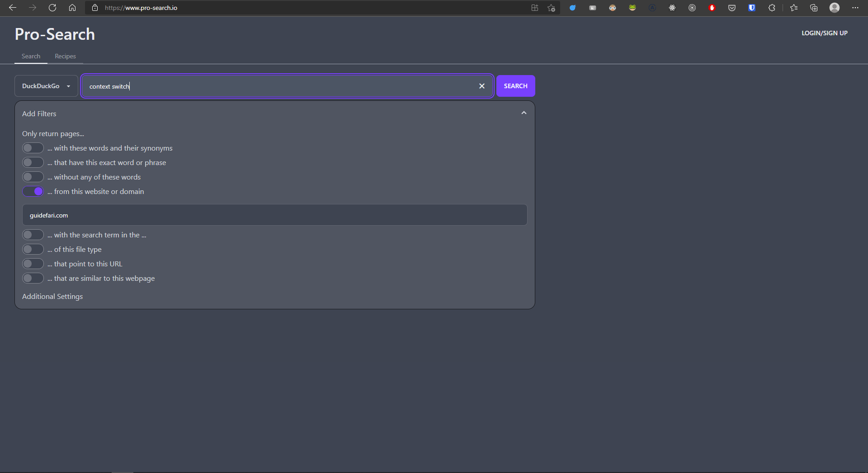Enable the file type filter
The image size is (868, 473).
click(x=33, y=249)
